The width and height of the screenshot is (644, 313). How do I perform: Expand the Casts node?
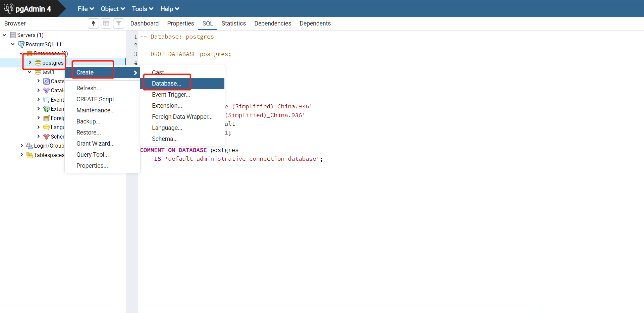[x=39, y=81]
